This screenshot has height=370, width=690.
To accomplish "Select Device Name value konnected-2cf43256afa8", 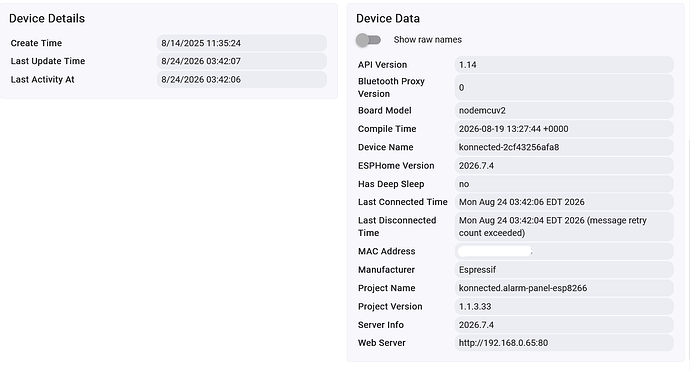I will (x=564, y=147).
